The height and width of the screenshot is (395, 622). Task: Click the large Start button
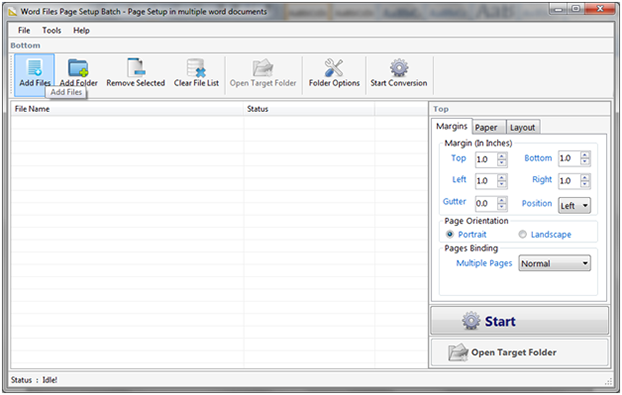click(519, 321)
